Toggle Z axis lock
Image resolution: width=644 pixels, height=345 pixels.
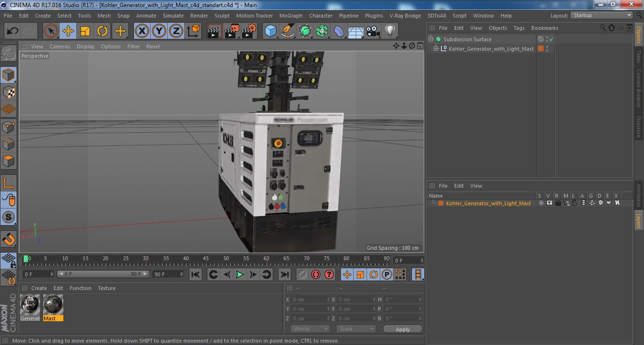pos(176,31)
